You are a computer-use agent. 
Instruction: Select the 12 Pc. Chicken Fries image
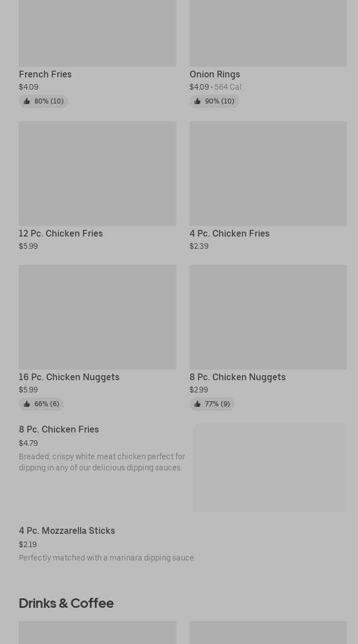97,174
